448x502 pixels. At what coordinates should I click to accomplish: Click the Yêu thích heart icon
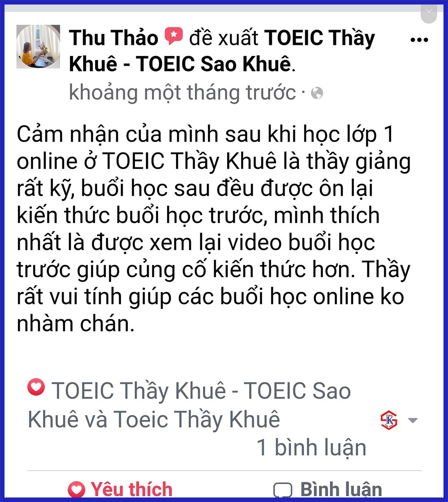pyautogui.click(x=77, y=489)
